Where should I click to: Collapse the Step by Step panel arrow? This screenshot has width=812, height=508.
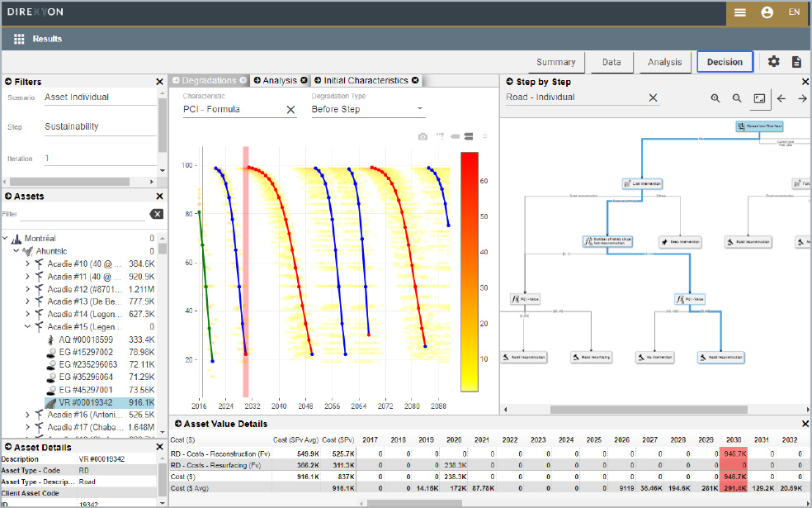tap(510, 82)
